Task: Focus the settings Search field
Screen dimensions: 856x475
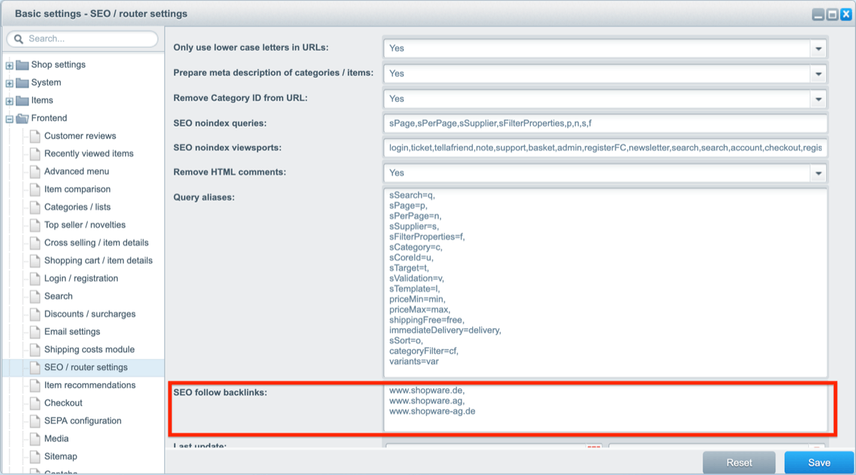Action: point(82,39)
